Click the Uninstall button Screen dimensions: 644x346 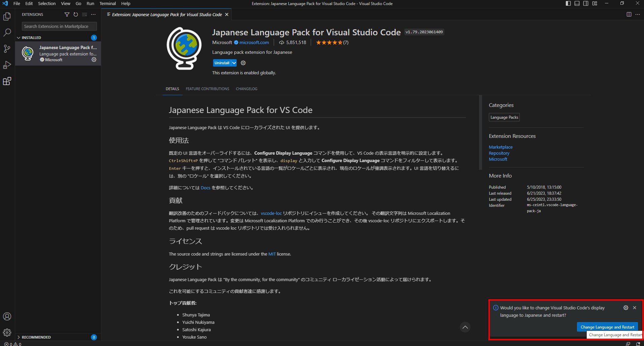point(222,63)
